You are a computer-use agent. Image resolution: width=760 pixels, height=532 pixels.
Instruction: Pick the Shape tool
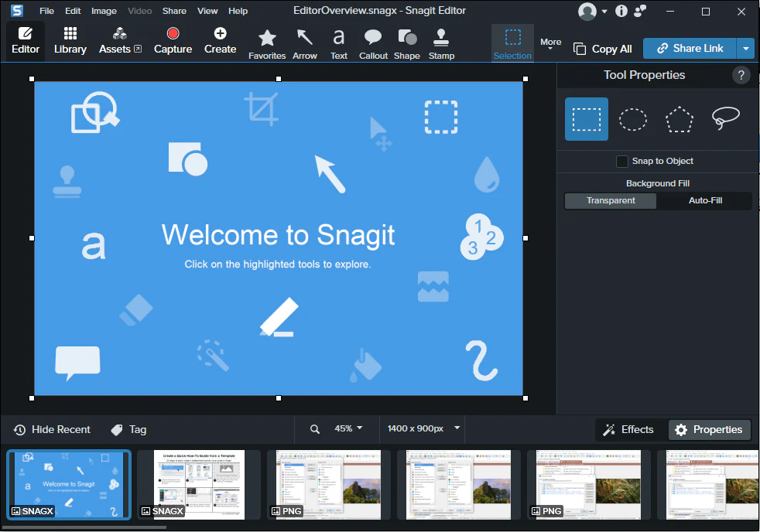(406, 43)
